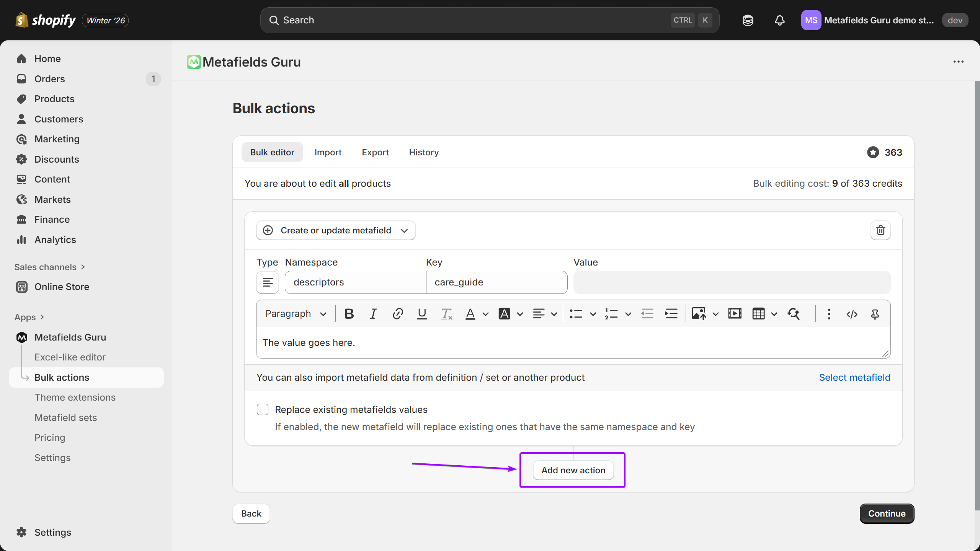Switch the value editor to code view
This screenshot has height=551, width=980.
click(x=852, y=314)
